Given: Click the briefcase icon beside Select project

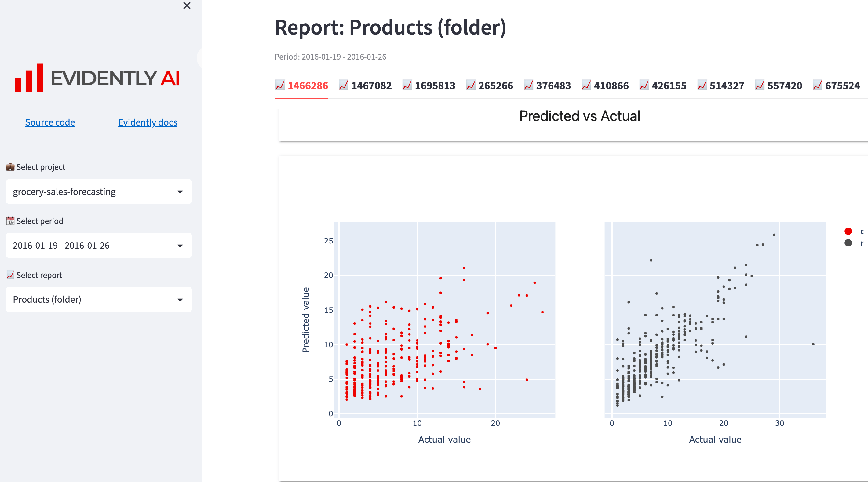Looking at the screenshot, I should 10,166.
